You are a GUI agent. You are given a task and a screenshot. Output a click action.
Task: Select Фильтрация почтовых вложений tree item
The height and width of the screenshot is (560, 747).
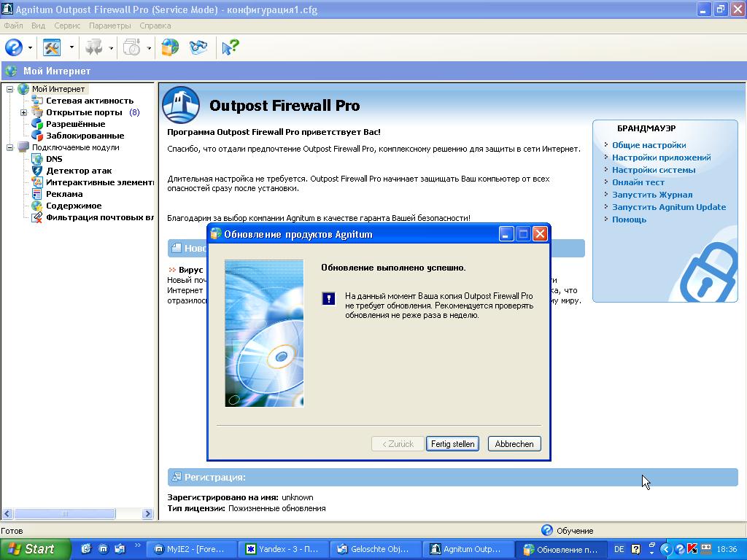click(x=99, y=217)
